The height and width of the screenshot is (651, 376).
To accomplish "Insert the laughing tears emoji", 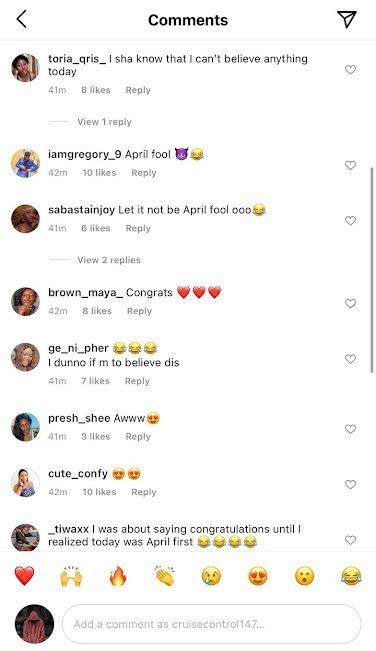I will coord(352,576).
